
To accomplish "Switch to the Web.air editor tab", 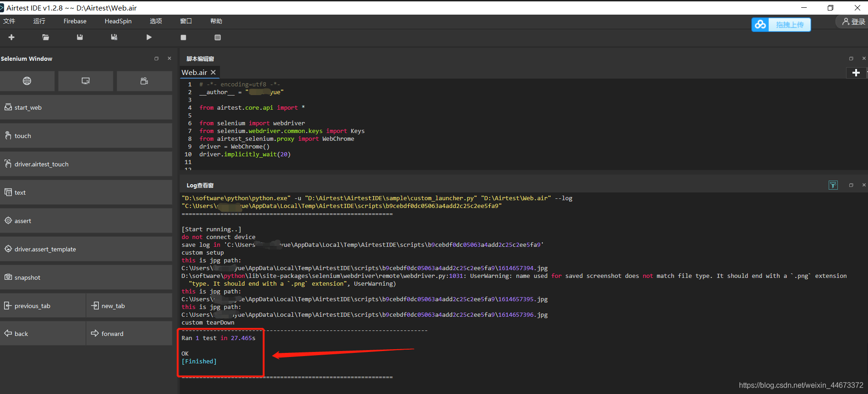I will [194, 72].
